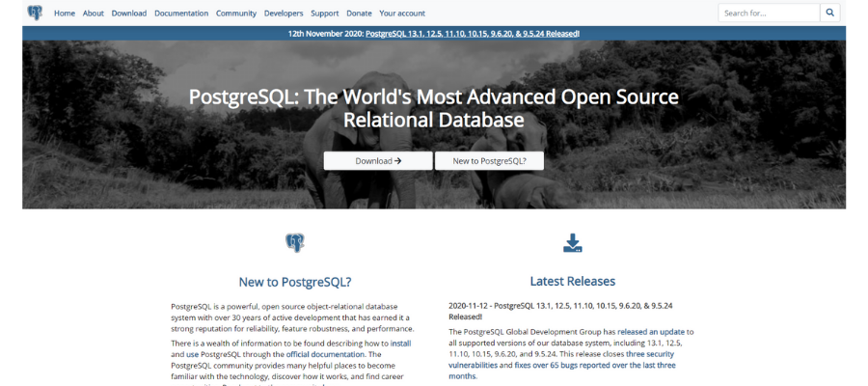Open the three security vulnerabilities link

pyautogui.click(x=561, y=359)
